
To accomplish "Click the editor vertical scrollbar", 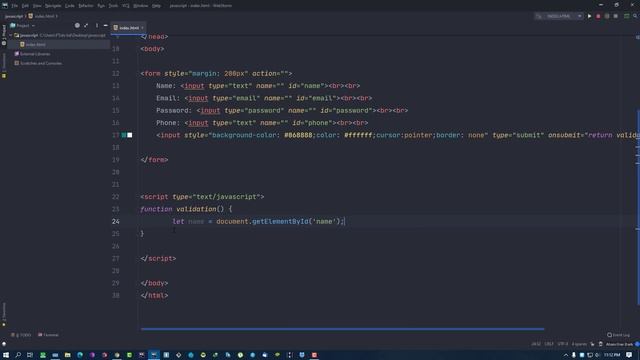I will (638, 206).
